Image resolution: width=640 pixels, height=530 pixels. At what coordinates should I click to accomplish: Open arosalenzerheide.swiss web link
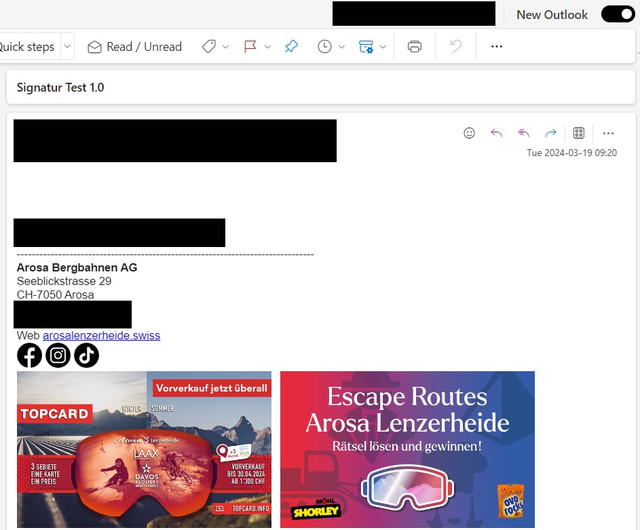pyautogui.click(x=101, y=336)
